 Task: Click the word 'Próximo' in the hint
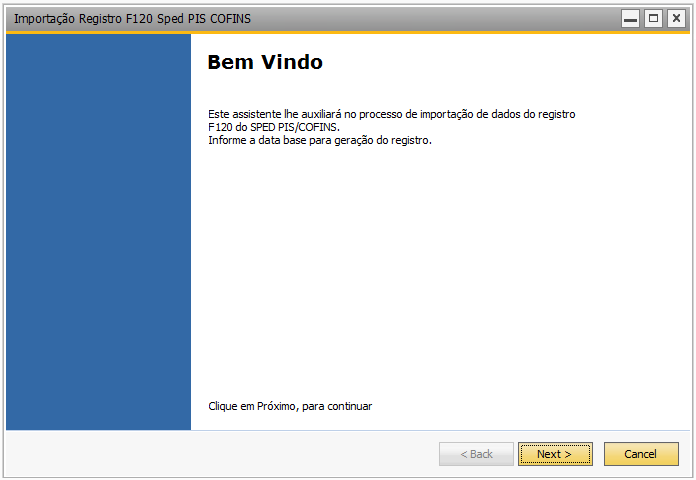pos(277,406)
